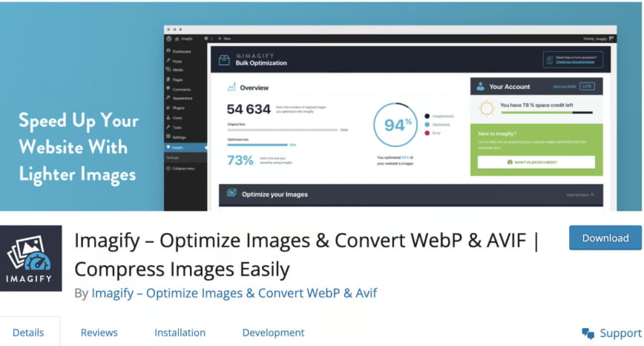Viewport: 644px width, 346px height.
Task: Click the Support speech bubbles icon
Action: [588, 333]
